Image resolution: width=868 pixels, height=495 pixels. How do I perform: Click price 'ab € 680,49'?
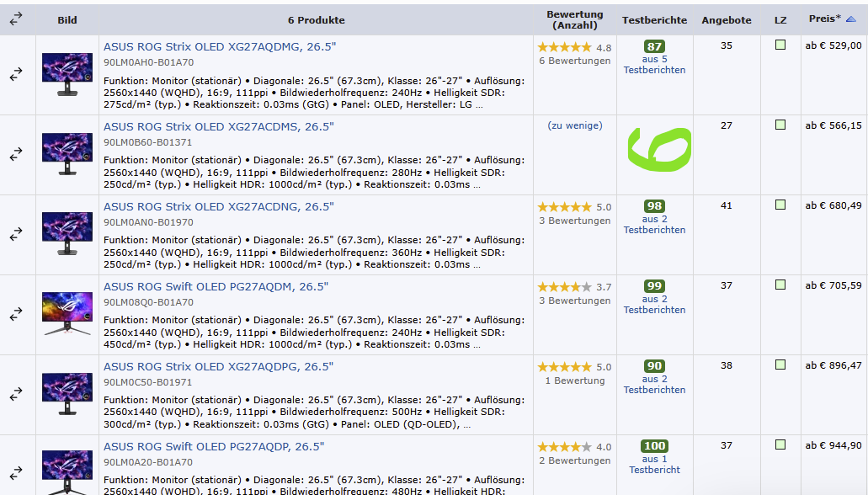[x=833, y=205]
